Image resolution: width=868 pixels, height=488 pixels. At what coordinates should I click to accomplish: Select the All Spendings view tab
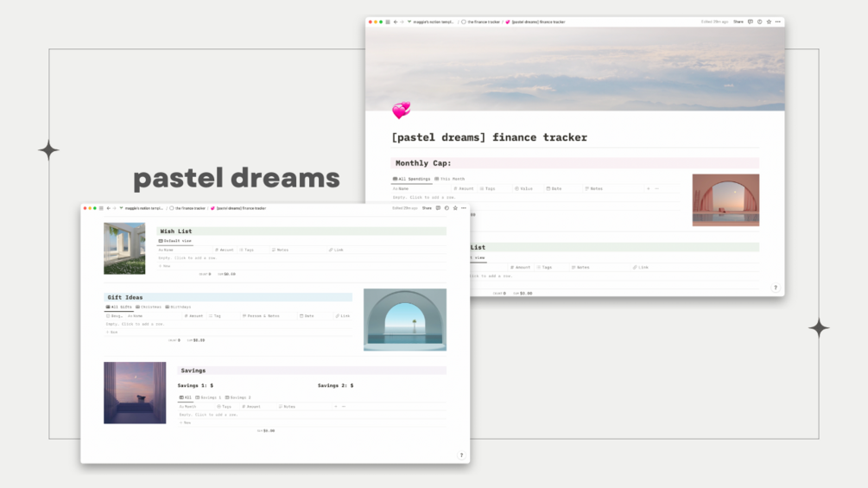[411, 180]
